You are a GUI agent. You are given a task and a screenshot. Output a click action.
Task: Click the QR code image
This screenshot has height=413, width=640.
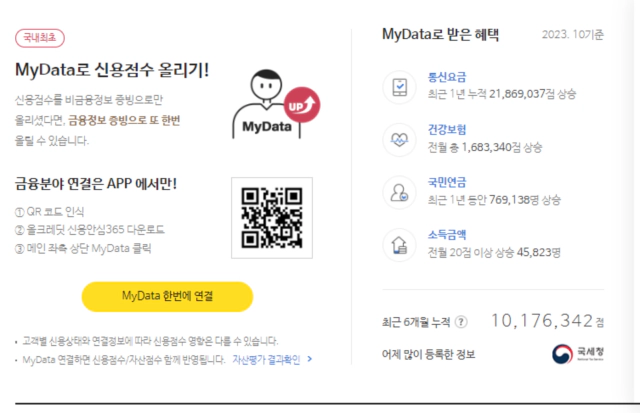click(272, 218)
